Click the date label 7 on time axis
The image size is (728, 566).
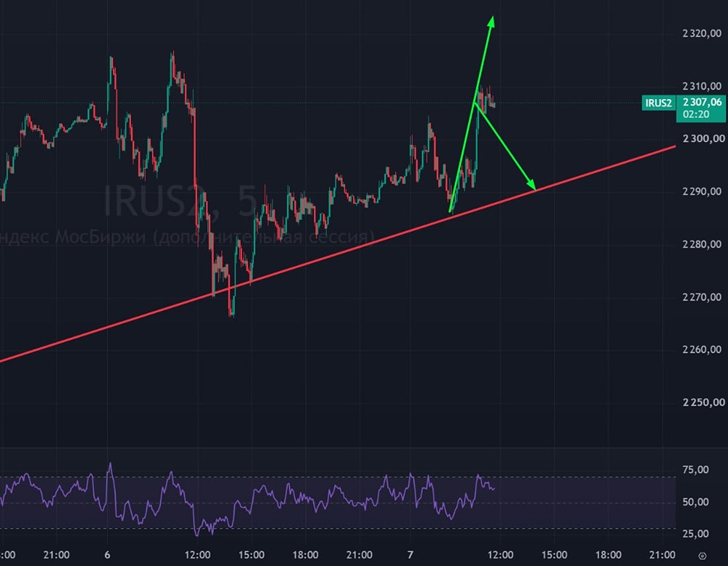[410, 555]
